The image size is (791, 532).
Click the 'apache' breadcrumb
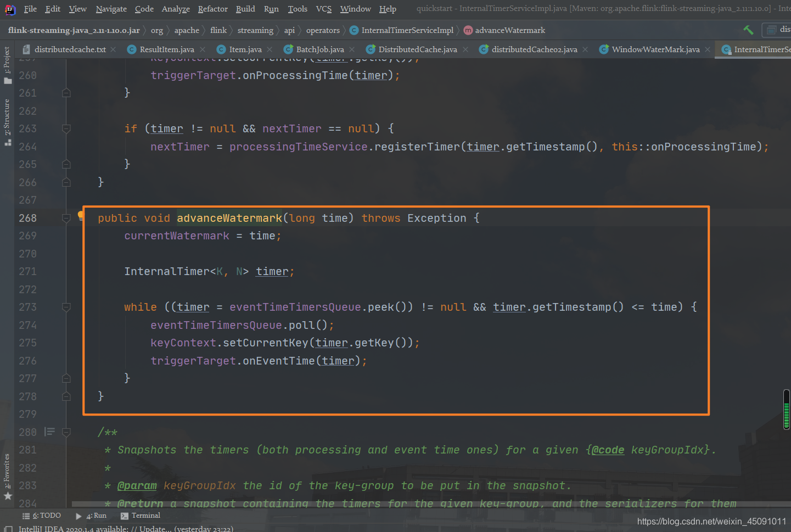(x=187, y=30)
